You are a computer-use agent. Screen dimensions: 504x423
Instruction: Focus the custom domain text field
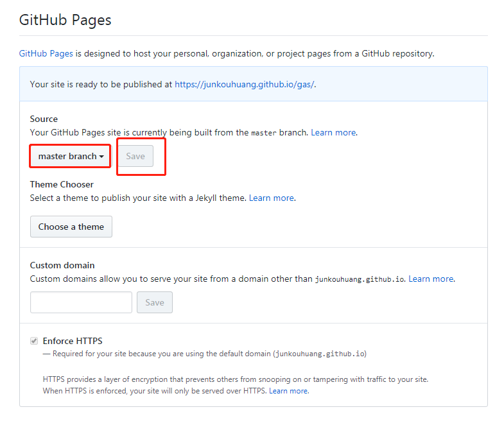[81, 302]
